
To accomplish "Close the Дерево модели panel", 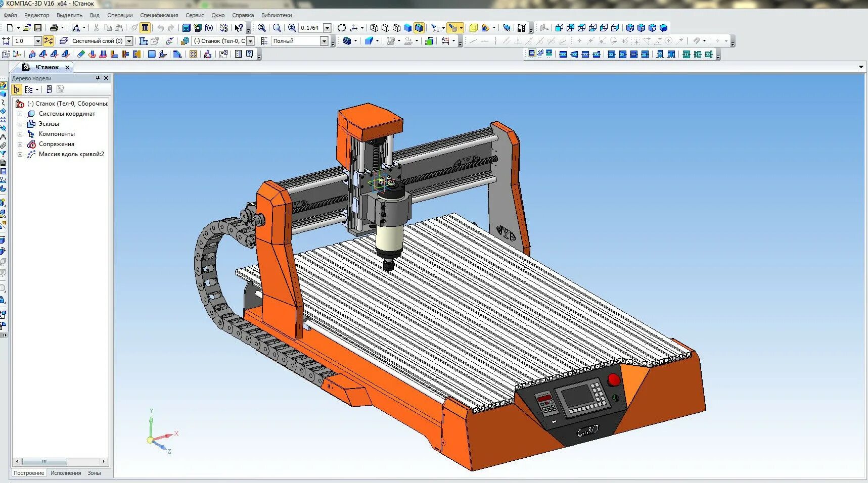I will pyautogui.click(x=106, y=78).
